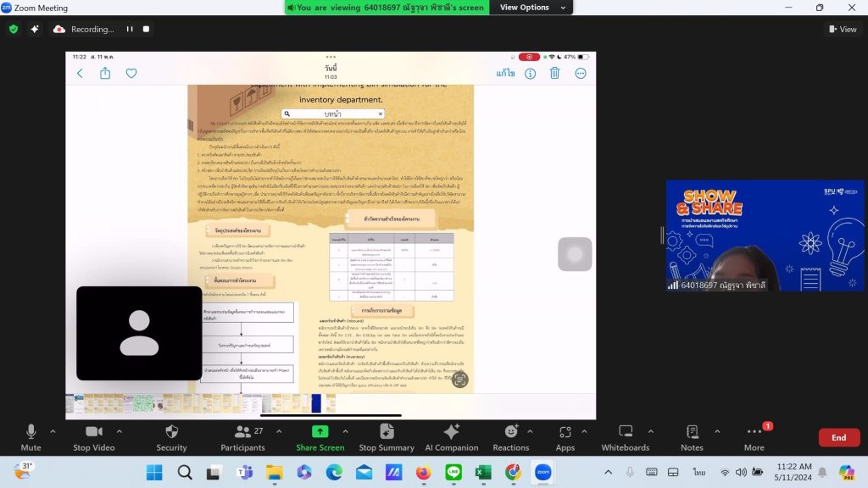Click the trash icon in shared screen
Image resolution: width=868 pixels, height=488 pixels.
[554, 73]
